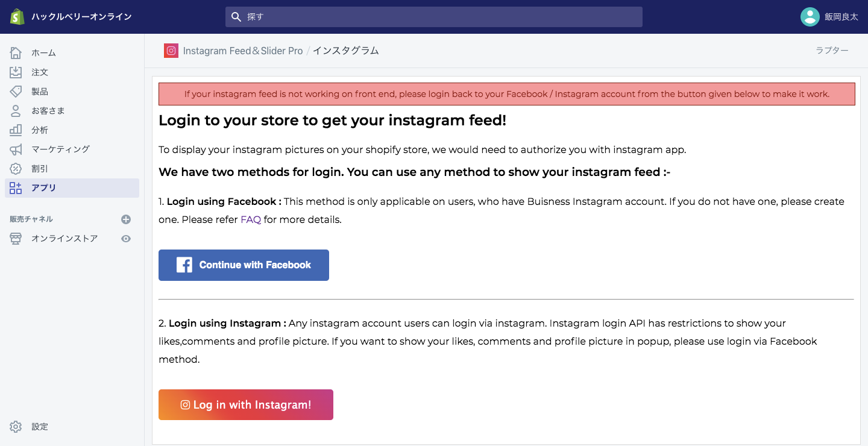This screenshot has height=446, width=868.
Task: Click the 製品 tag icon
Action: click(16, 92)
